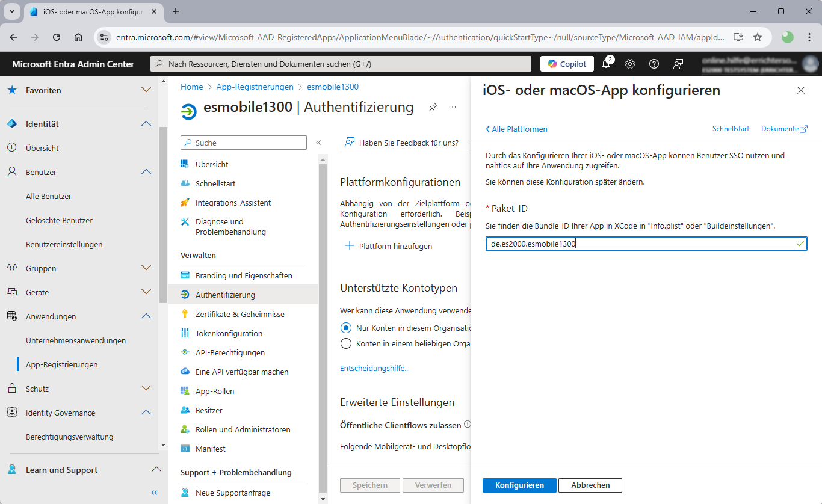Open Berechtigungsverwaltung in sidebar
This screenshot has width=822, height=504.
coord(70,437)
